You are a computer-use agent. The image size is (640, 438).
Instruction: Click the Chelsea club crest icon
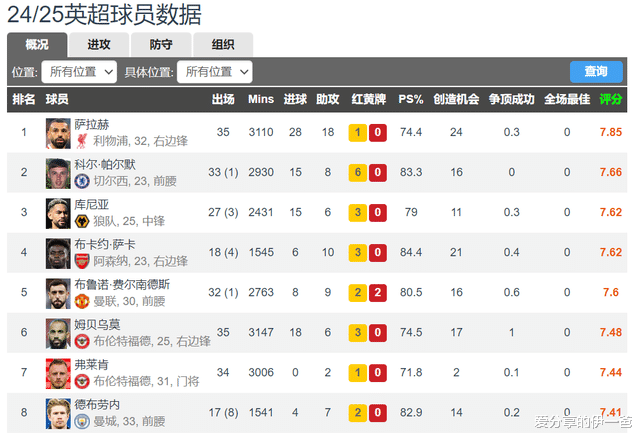[82, 181]
